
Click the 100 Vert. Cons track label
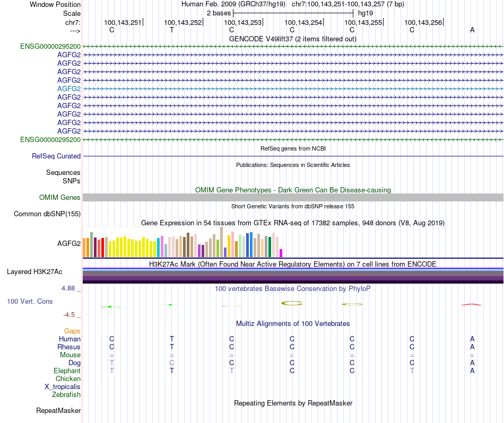pyautogui.click(x=30, y=301)
